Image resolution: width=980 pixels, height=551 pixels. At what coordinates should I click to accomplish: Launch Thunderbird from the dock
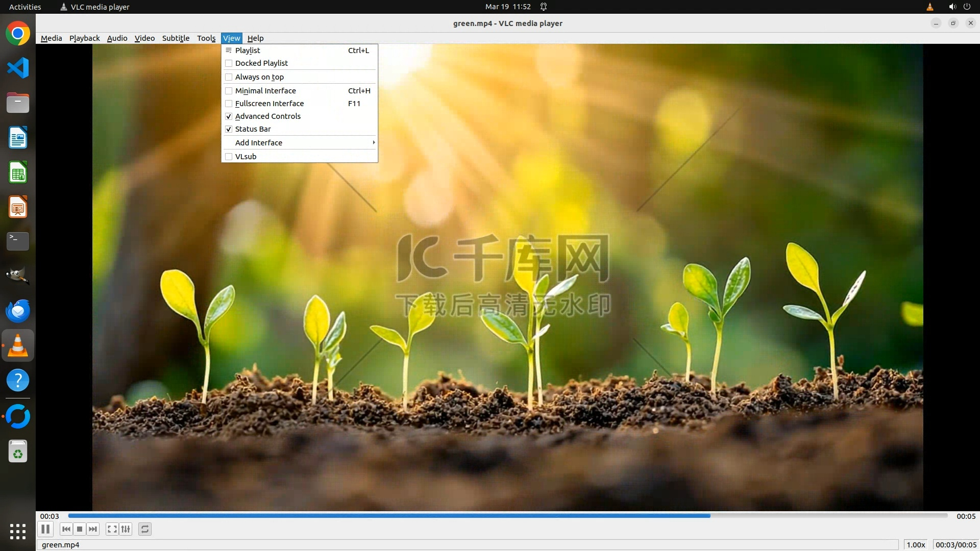pos(18,311)
